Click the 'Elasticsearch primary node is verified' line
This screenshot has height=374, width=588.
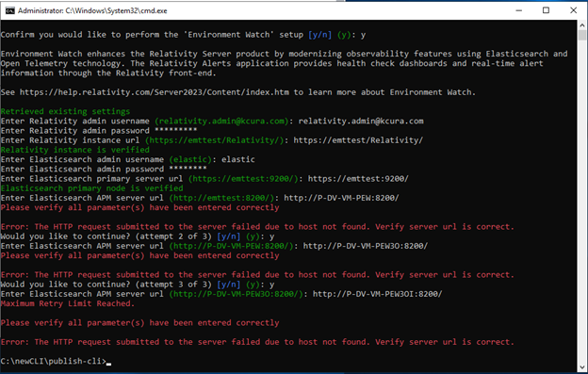pos(92,188)
